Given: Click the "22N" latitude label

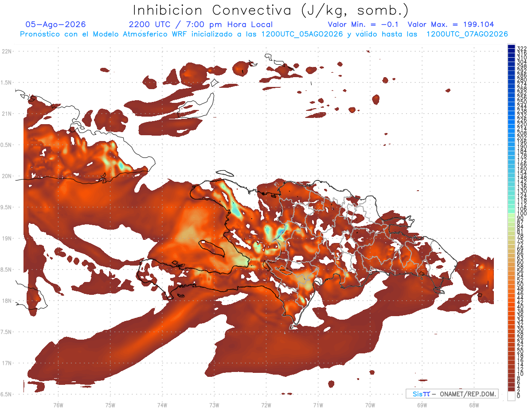Looking at the screenshot, I should [6, 51].
